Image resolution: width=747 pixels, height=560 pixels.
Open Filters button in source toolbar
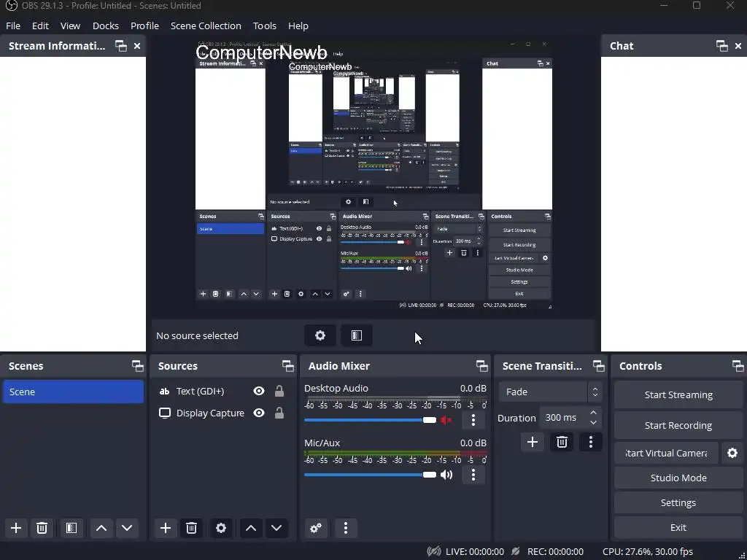[x=356, y=335]
